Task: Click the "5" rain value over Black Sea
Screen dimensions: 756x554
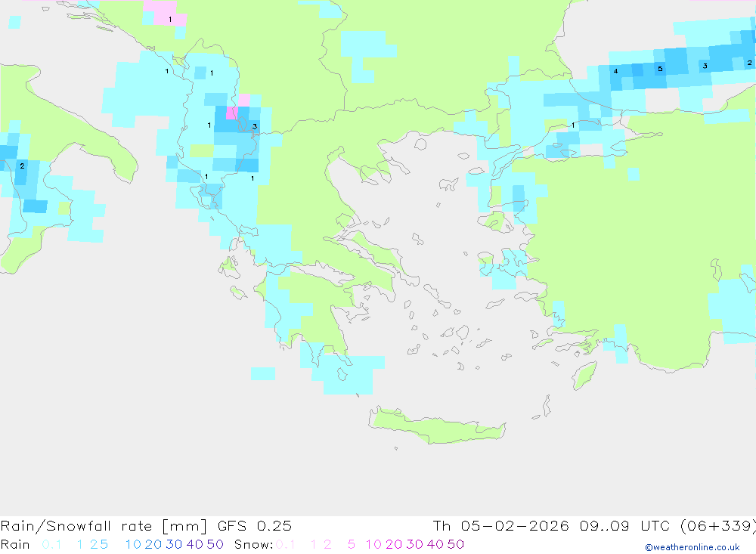Action: (660, 69)
